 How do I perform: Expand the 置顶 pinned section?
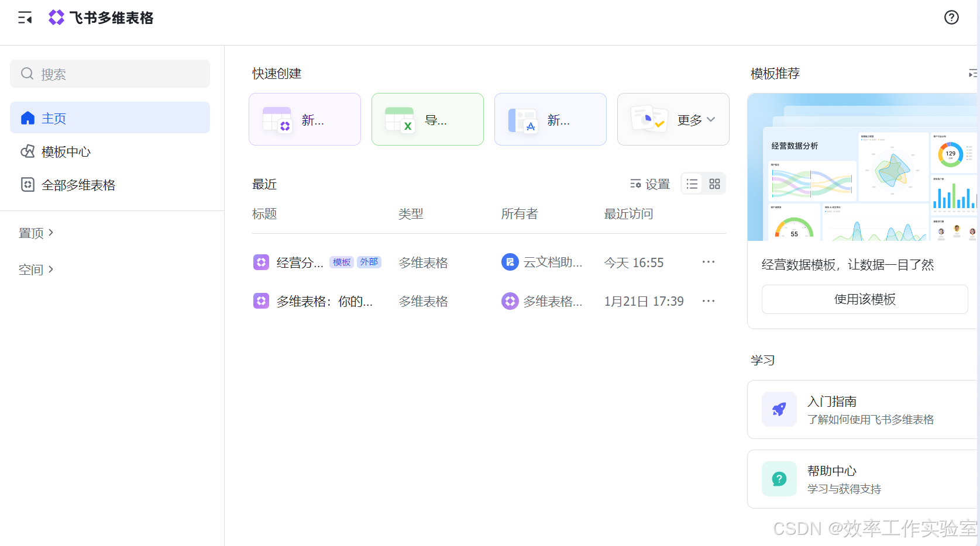[36, 233]
